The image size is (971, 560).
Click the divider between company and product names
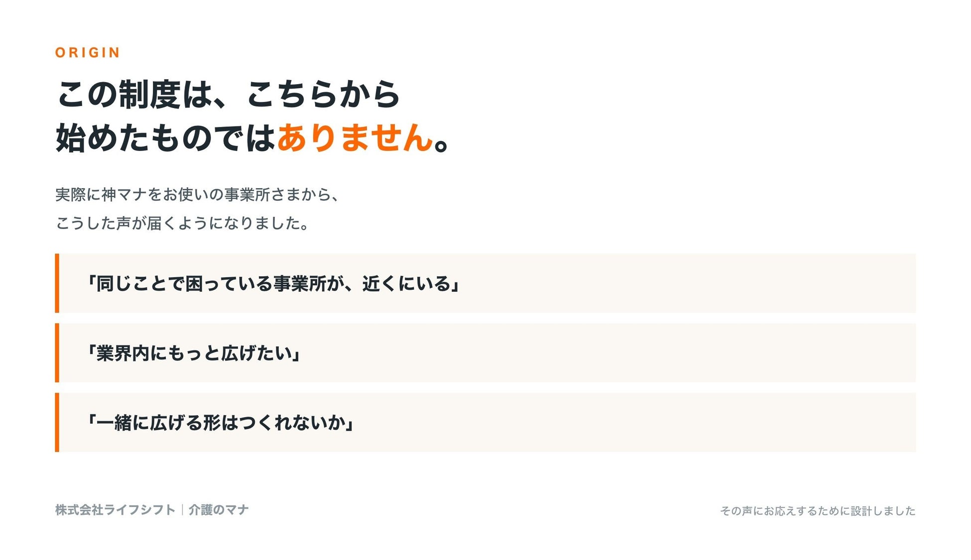pyautogui.click(x=182, y=510)
